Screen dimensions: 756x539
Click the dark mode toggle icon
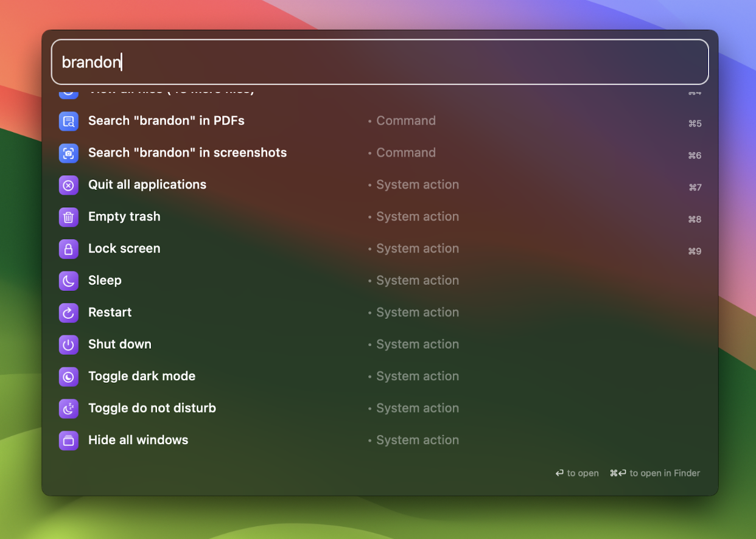(69, 377)
